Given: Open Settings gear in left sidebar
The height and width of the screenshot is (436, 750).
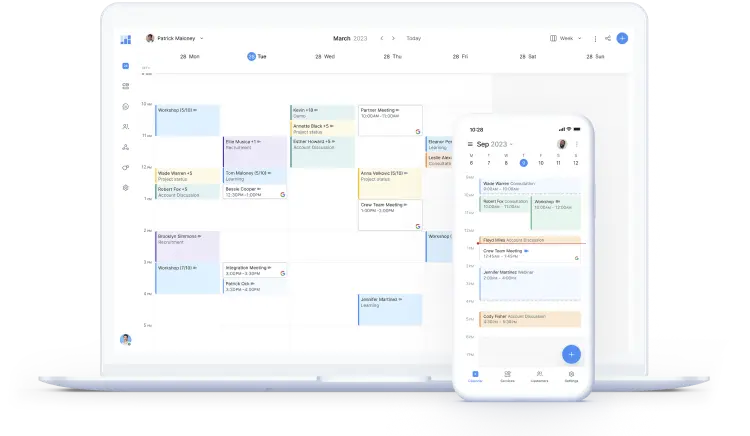Looking at the screenshot, I should 126,188.
